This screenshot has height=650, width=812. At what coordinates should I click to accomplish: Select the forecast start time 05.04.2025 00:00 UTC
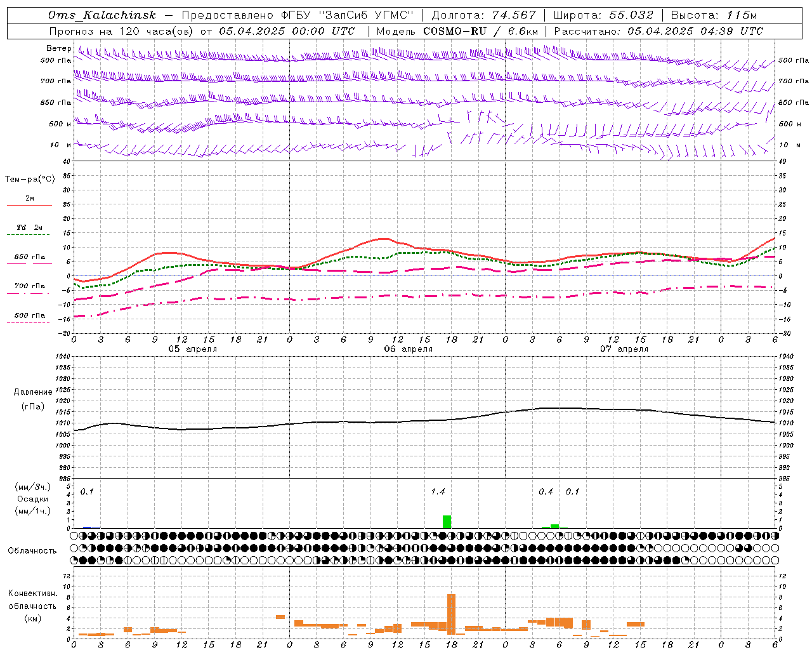pos(287,31)
